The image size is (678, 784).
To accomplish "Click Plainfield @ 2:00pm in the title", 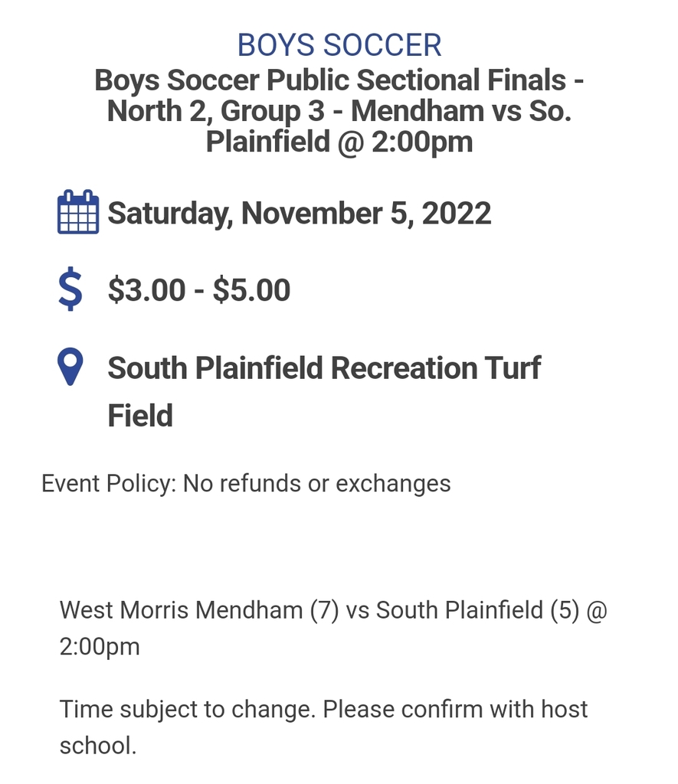I will tap(339, 142).
